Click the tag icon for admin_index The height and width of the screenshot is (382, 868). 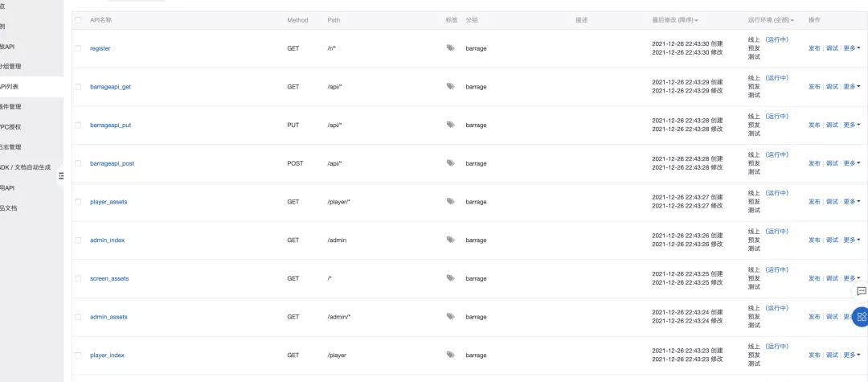450,240
